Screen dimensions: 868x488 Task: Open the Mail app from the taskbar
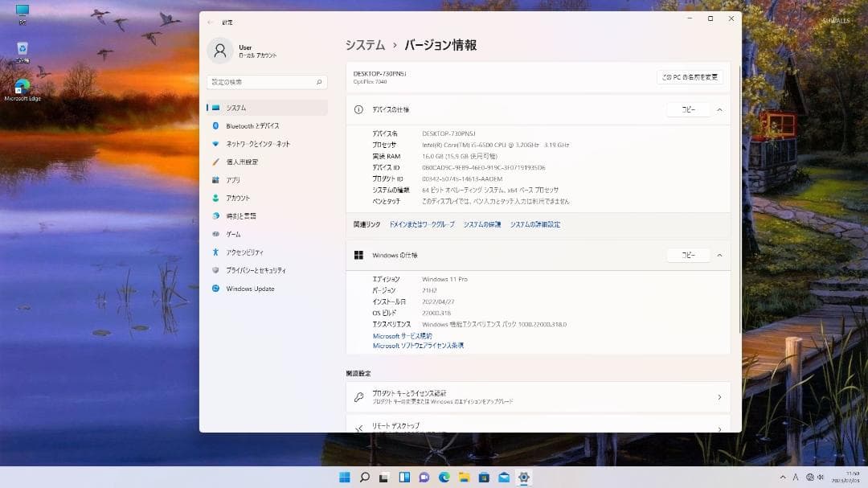point(504,477)
